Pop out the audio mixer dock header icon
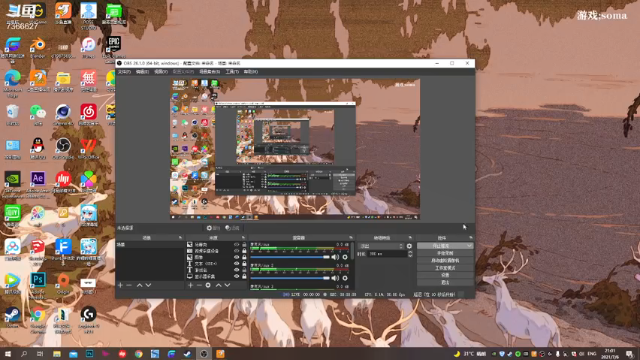 coord(351,238)
